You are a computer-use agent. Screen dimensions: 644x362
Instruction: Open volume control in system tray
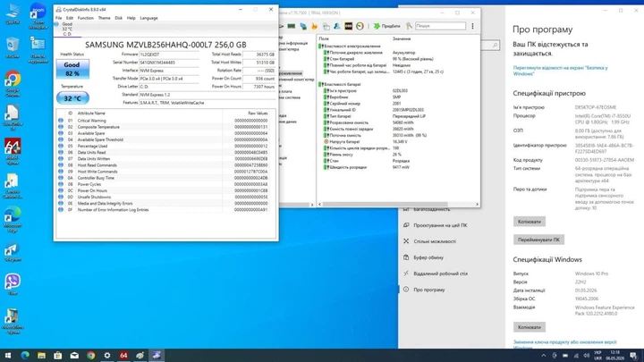pyautogui.click(x=586, y=356)
